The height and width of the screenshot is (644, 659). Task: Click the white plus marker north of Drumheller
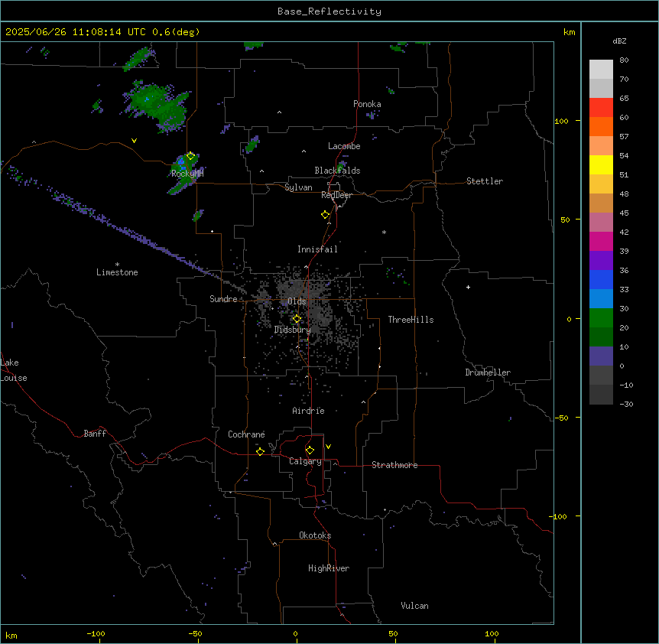pos(468,287)
